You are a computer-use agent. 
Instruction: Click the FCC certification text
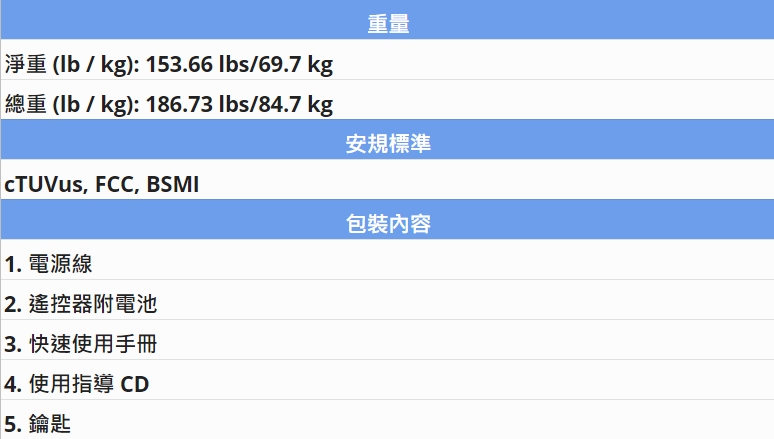pos(115,185)
